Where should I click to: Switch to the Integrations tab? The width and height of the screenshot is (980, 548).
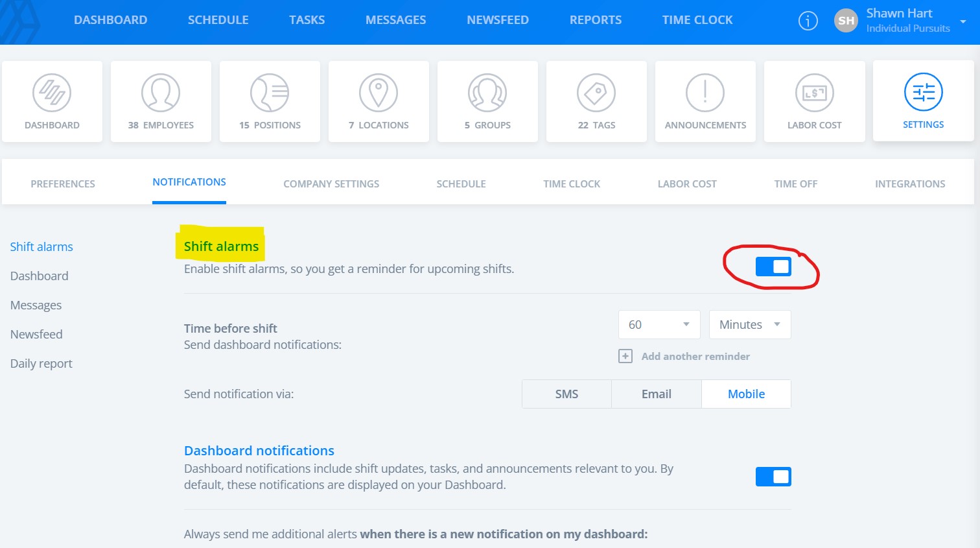(910, 184)
